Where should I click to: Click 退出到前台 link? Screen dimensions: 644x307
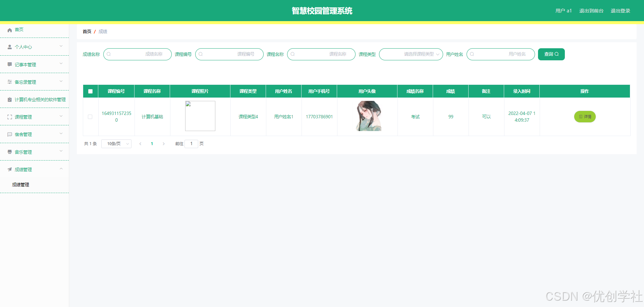click(x=591, y=11)
